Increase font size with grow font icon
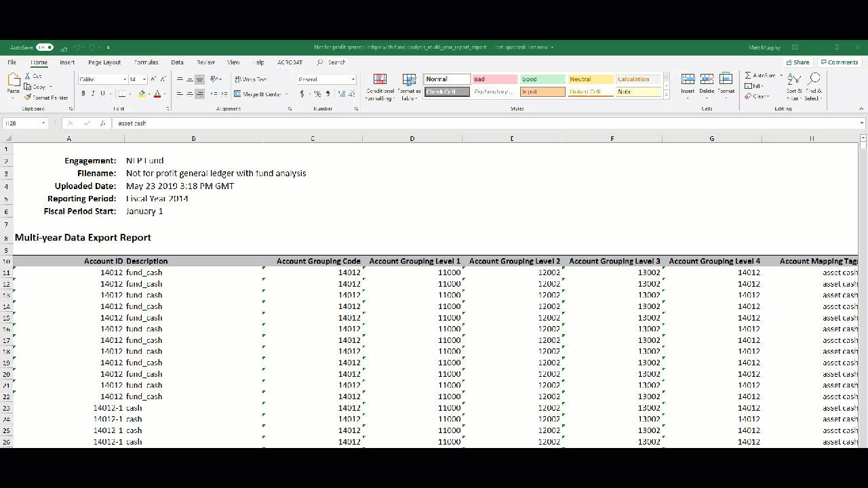This screenshot has height=488, width=868. (x=153, y=79)
